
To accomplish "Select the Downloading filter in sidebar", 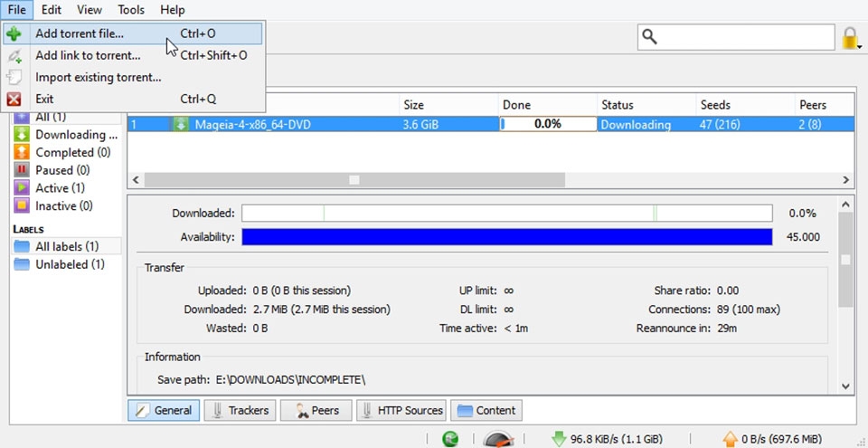I will pos(66,134).
